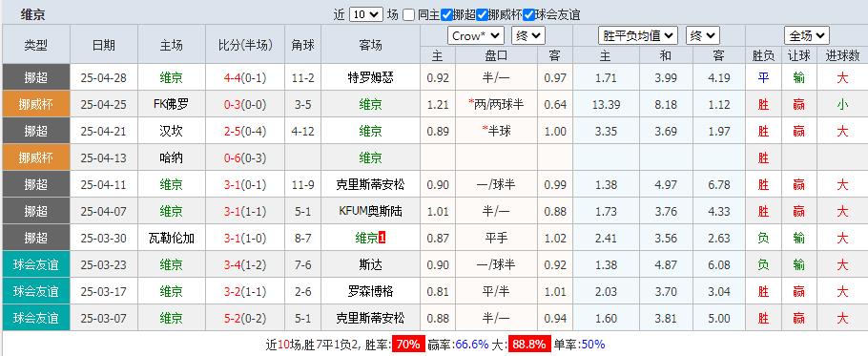This screenshot has width=868, height=356.
Task: Click the 角球 column header
Action: tap(302, 45)
